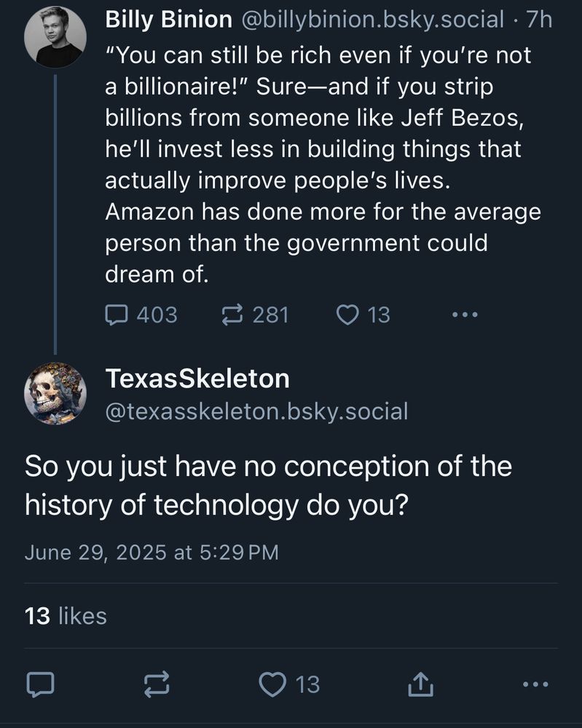Reply to Billy Binion's post
Image resolution: width=582 pixels, height=728 pixels.
pyautogui.click(x=117, y=314)
